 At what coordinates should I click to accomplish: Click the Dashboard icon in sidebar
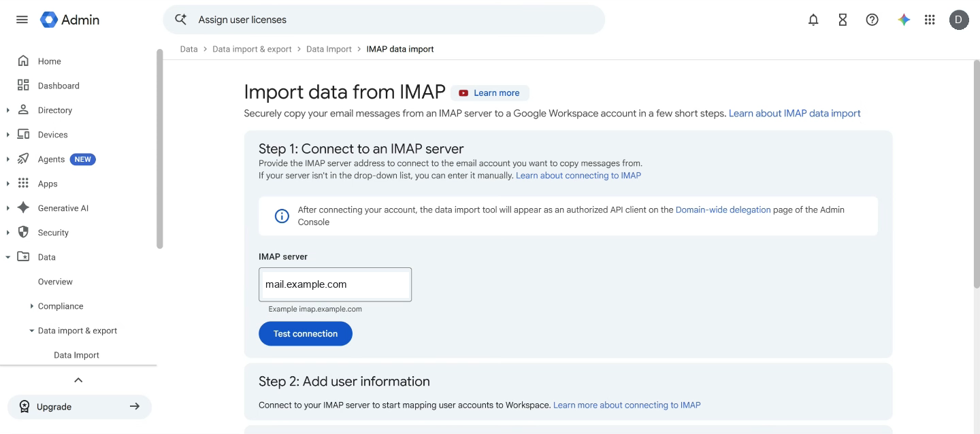point(23,85)
